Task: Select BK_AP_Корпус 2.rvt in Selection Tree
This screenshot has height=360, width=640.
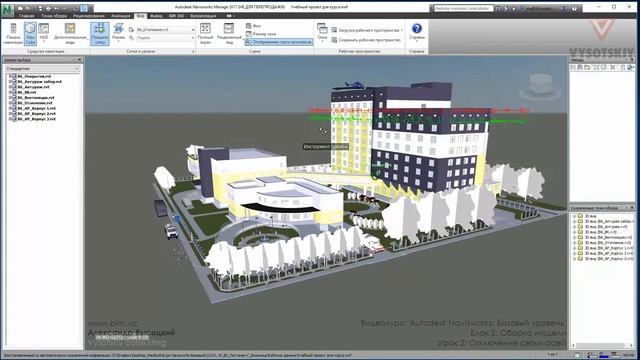Action: click(36, 113)
